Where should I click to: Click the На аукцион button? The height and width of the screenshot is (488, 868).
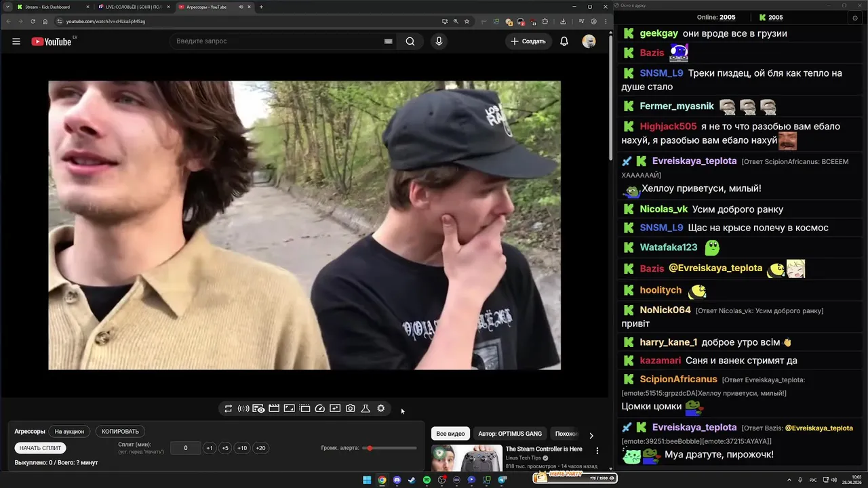(x=69, y=432)
